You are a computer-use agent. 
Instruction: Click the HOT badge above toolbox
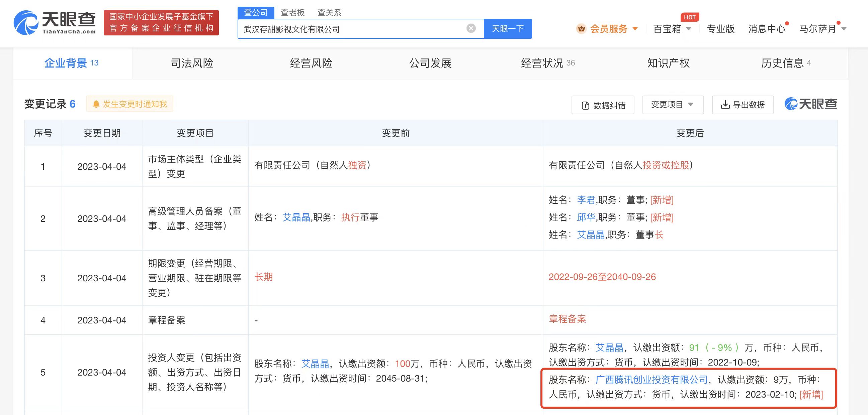point(689,17)
